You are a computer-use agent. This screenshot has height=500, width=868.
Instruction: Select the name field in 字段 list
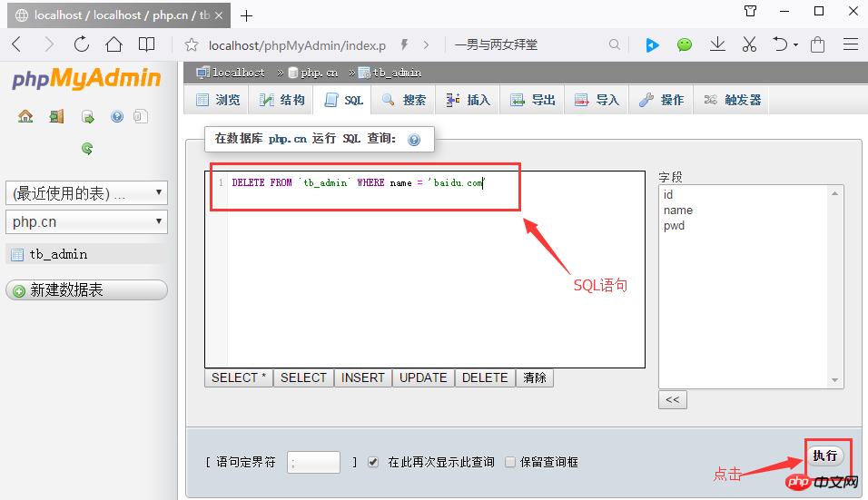point(678,211)
